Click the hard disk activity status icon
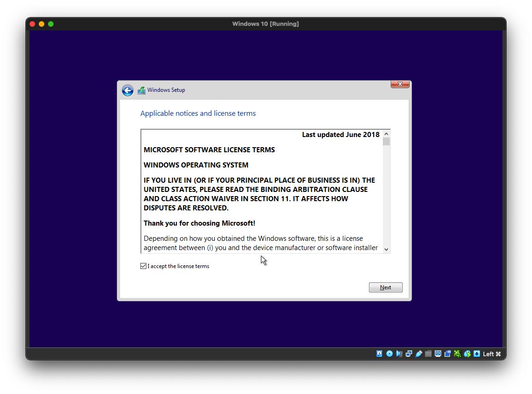The image size is (532, 394). (380, 354)
